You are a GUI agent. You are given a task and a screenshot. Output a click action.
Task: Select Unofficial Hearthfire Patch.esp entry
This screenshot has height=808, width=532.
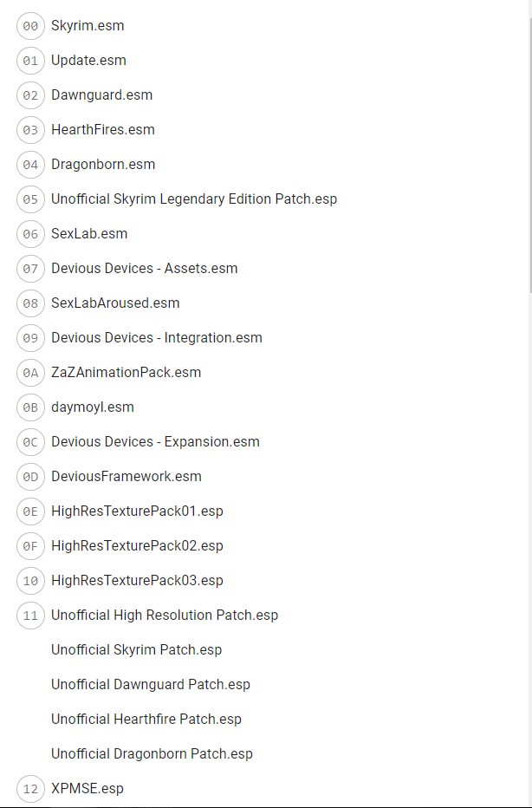tap(146, 719)
